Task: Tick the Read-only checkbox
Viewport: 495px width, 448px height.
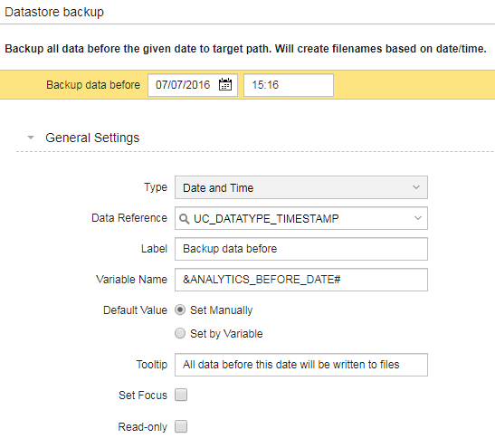Action: coord(181,426)
